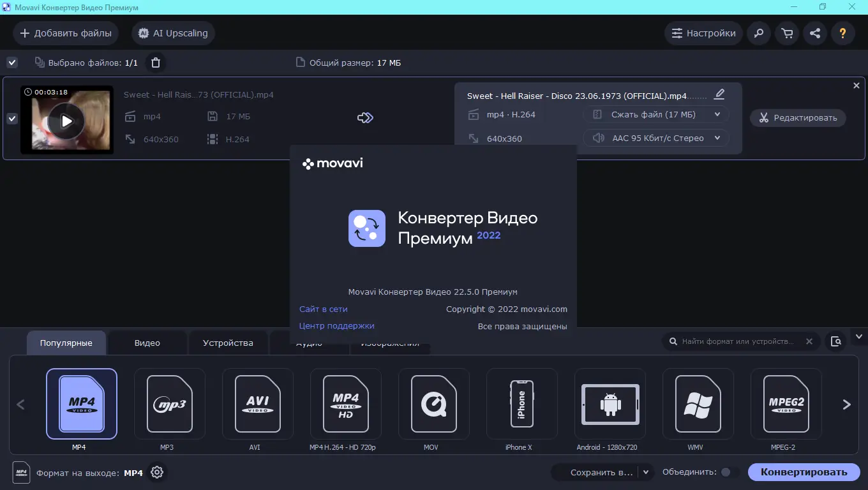Open the shopping cart

pos(786,33)
